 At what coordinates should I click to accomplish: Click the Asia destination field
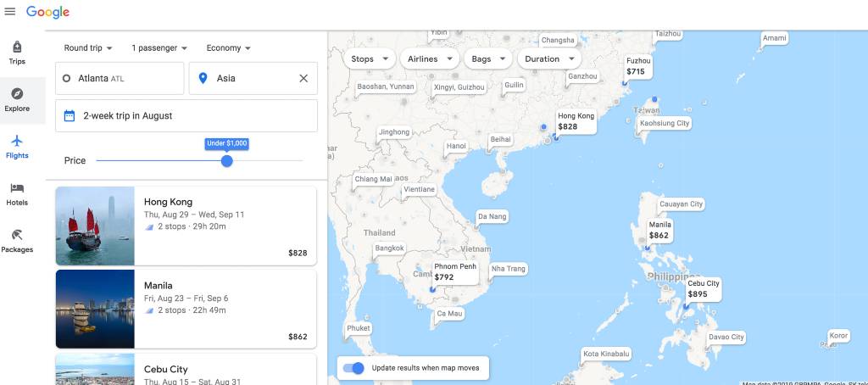[x=253, y=79]
